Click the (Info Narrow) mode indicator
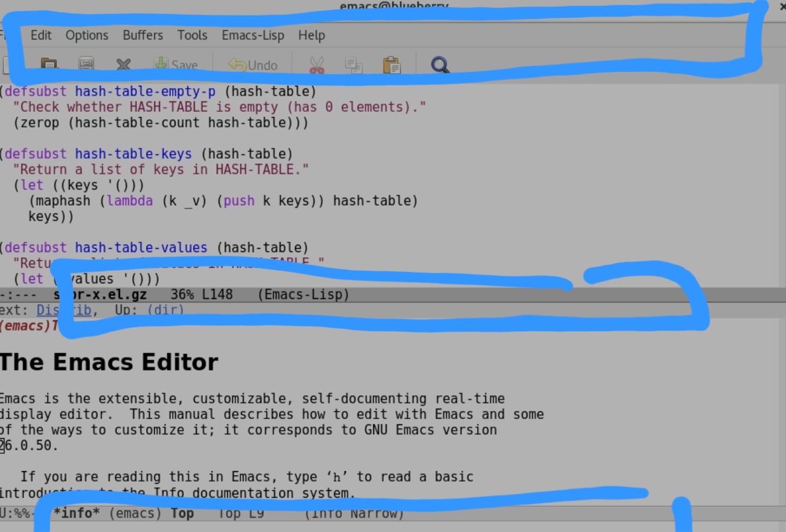786x532 pixels. 354,513
